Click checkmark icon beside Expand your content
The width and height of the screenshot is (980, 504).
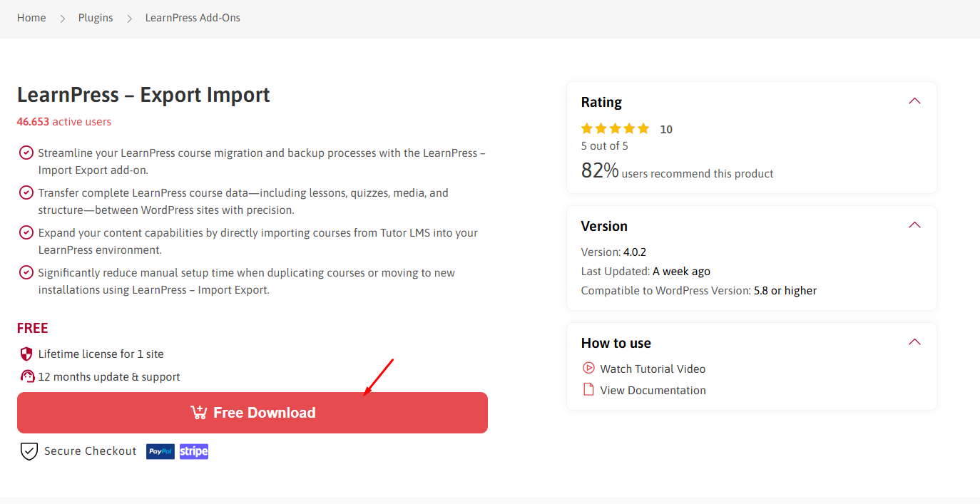[26, 232]
